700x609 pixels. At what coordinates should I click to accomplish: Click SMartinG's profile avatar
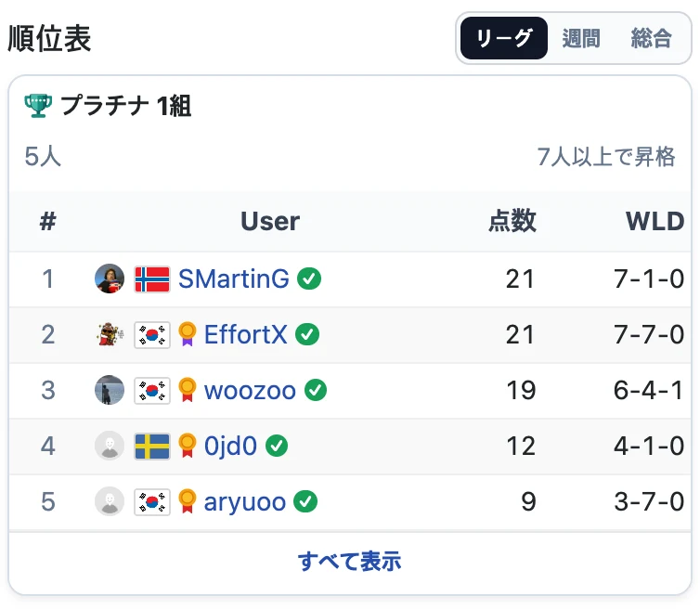(x=110, y=279)
